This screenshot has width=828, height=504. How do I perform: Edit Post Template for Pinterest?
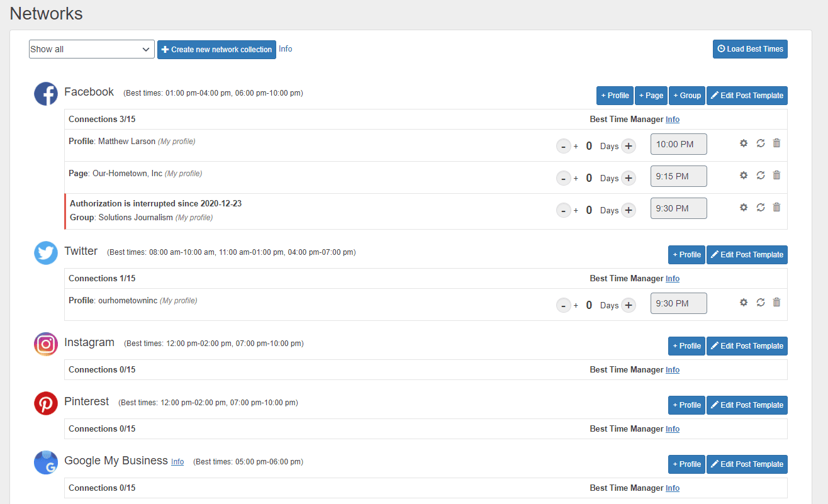pos(747,405)
